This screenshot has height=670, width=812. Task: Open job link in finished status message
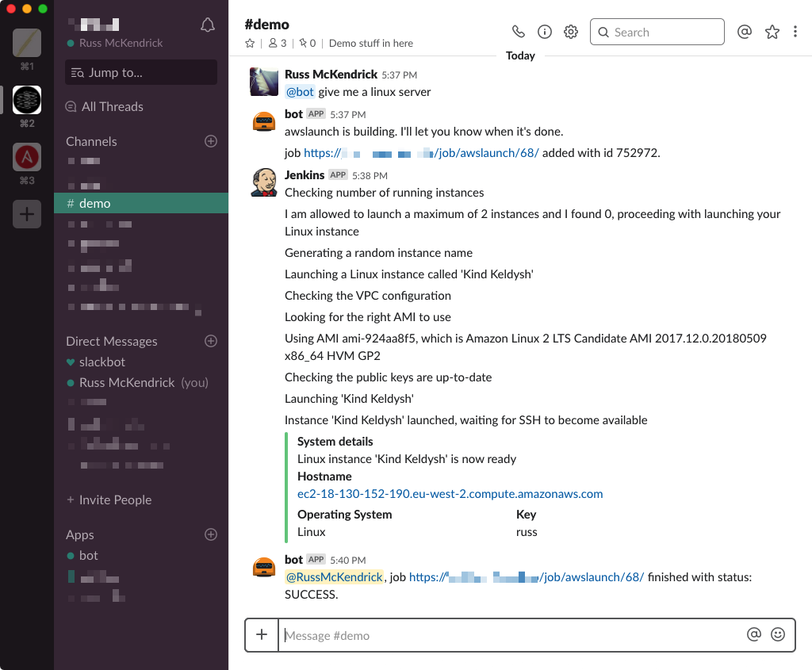click(527, 576)
